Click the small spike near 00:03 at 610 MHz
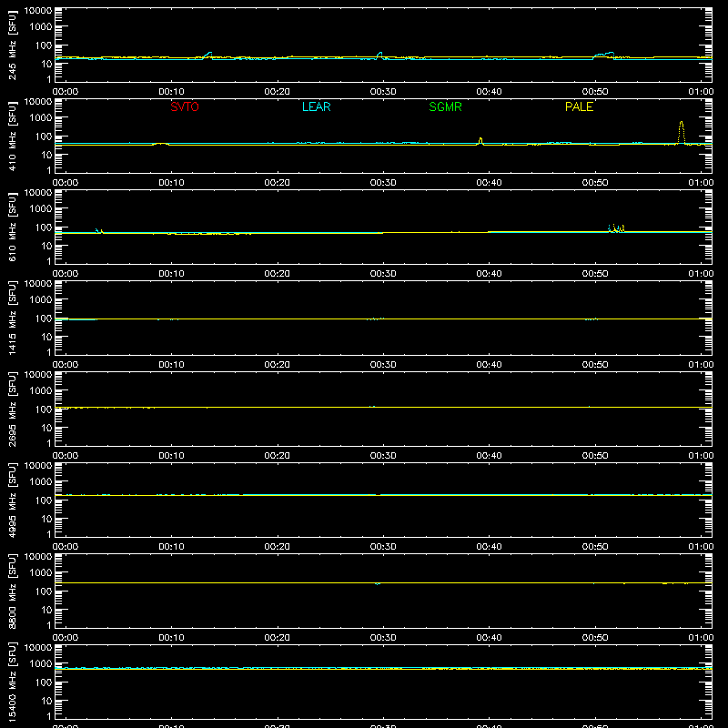Viewport: 728px width, 728px height. coord(99,231)
